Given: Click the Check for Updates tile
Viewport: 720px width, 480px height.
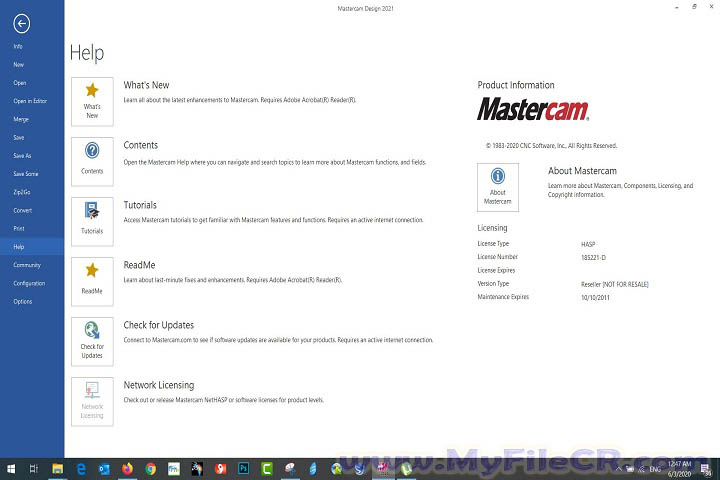Looking at the screenshot, I should pos(92,342).
